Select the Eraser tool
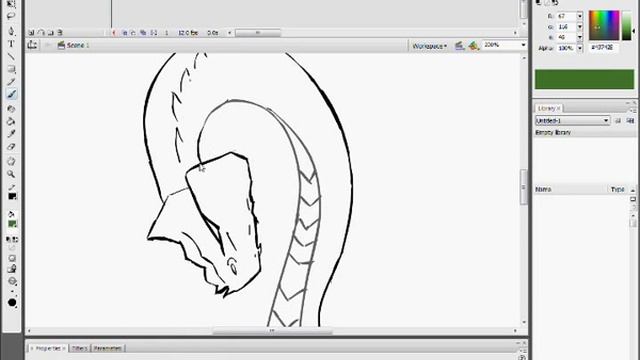Viewport: 640px width, 360px height. [11, 147]
